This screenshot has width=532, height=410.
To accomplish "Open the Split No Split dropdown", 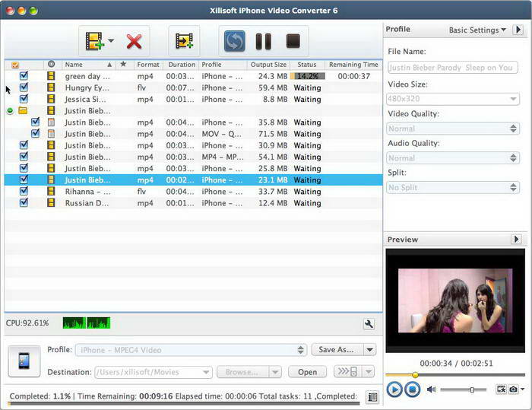I will 453,187.
